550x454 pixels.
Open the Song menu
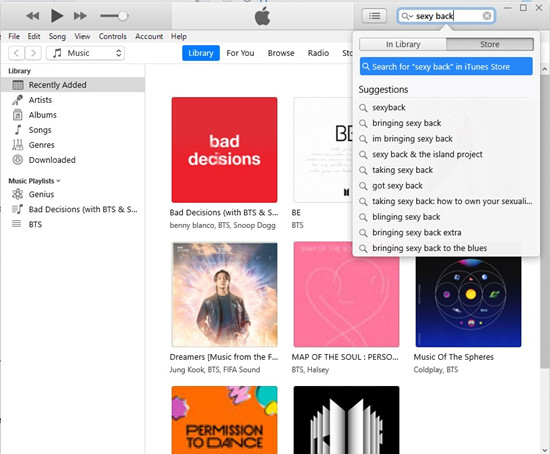[57, 36]
